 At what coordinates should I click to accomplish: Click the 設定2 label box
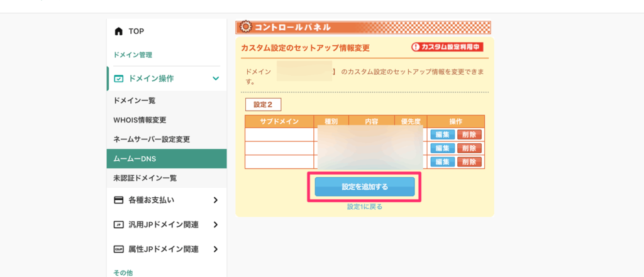point(263,104)
